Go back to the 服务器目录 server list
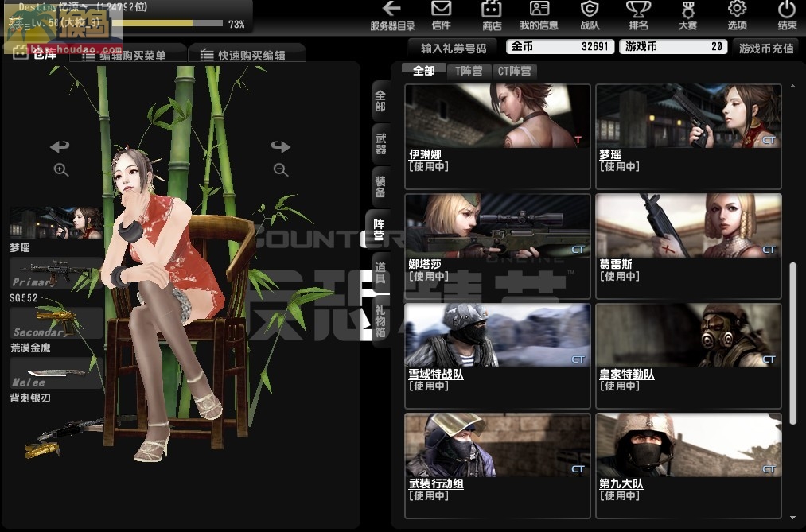806x532 pixels. click(392, 16)
